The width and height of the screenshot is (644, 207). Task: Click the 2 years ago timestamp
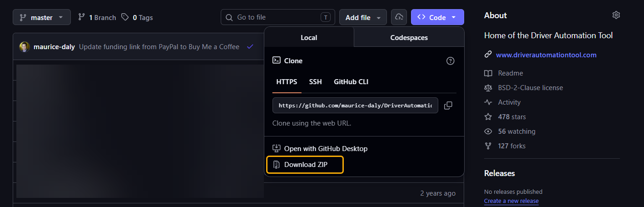[x=438, y=193]
